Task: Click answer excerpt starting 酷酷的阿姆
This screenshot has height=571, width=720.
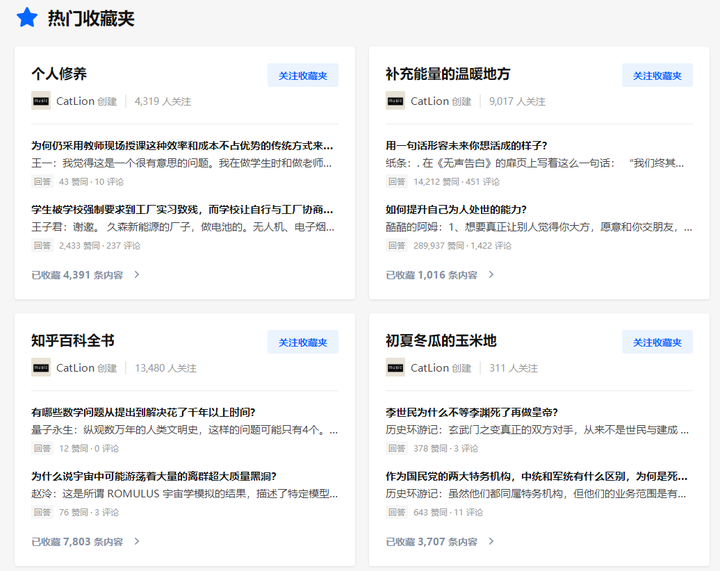Action: coord(539,227)
